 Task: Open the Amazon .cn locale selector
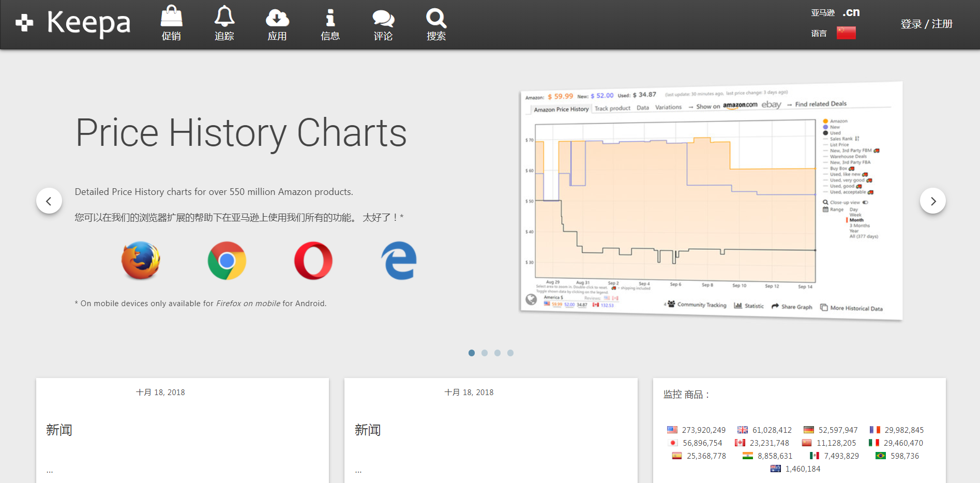851,12
